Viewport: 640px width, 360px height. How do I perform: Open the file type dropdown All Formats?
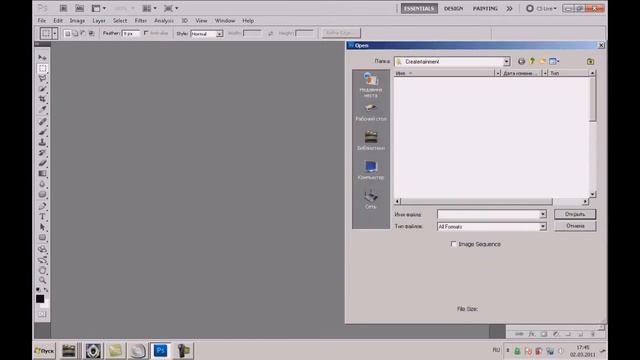pos(542,227)
